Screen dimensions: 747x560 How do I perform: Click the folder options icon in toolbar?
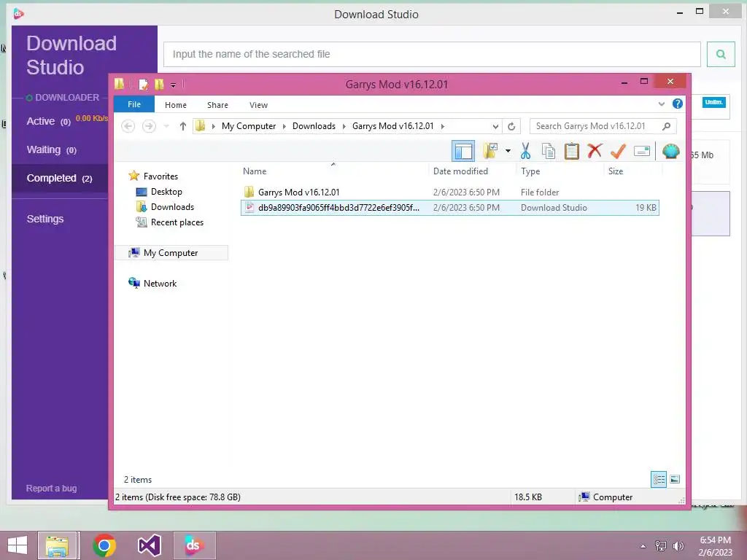click(x=490, y=151)
